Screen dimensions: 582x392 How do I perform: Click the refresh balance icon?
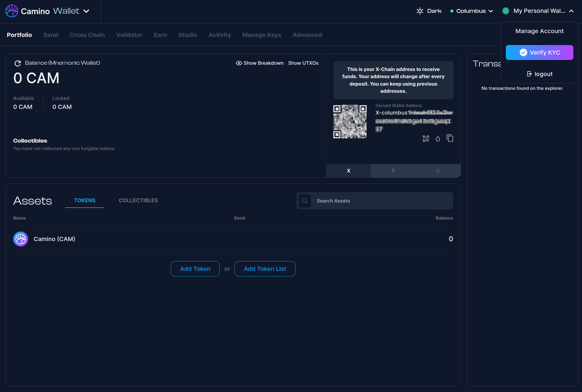coord(18,63)
